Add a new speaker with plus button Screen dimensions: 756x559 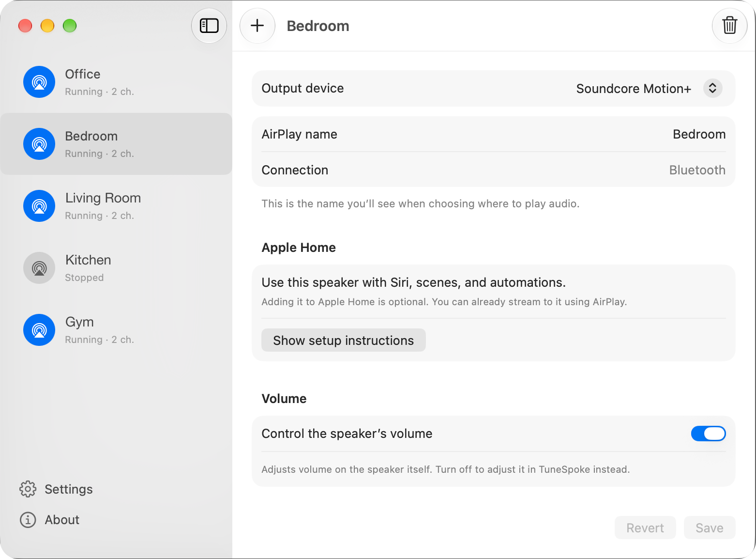pos(257,26)
